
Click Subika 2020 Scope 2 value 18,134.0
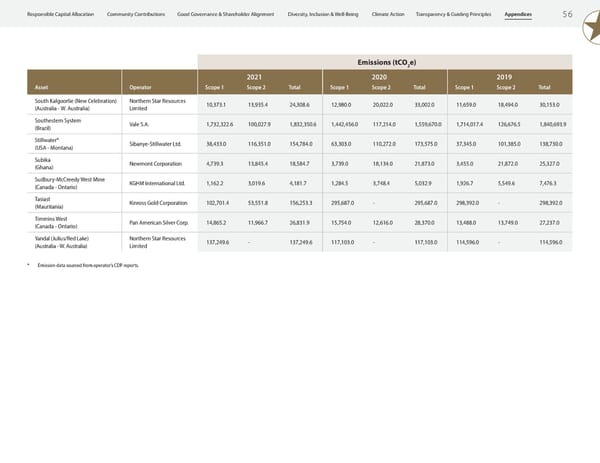click(383, 164)
